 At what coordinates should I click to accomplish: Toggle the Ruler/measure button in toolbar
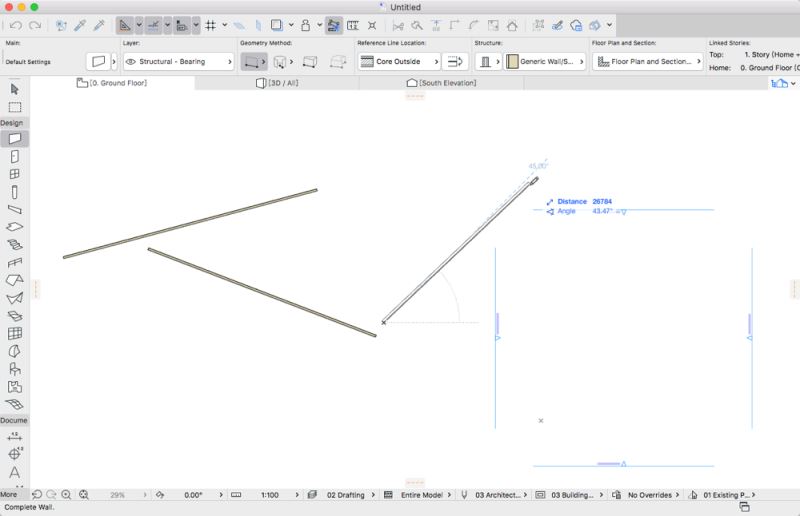[x=182, y=25]
